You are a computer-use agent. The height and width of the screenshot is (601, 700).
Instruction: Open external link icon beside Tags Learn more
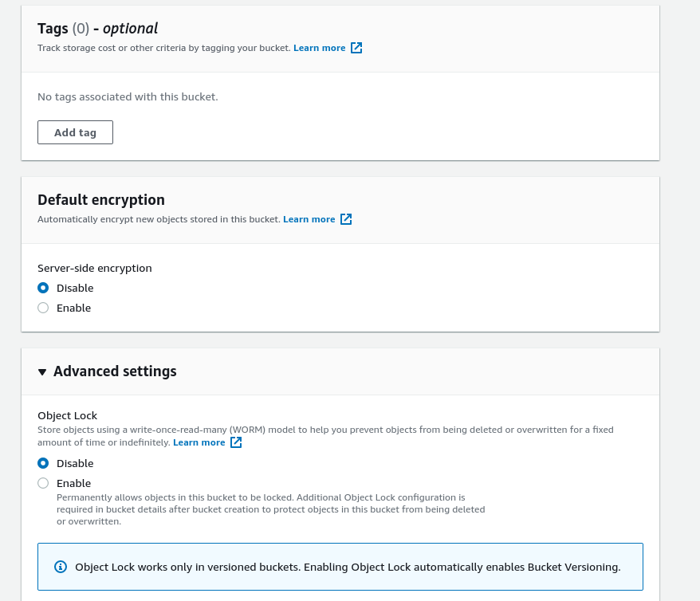coord(356,48)
